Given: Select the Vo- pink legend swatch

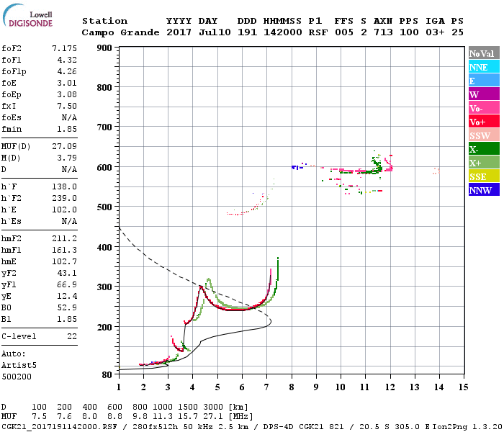Looking at the screenshot, I should tap(484, 108).
